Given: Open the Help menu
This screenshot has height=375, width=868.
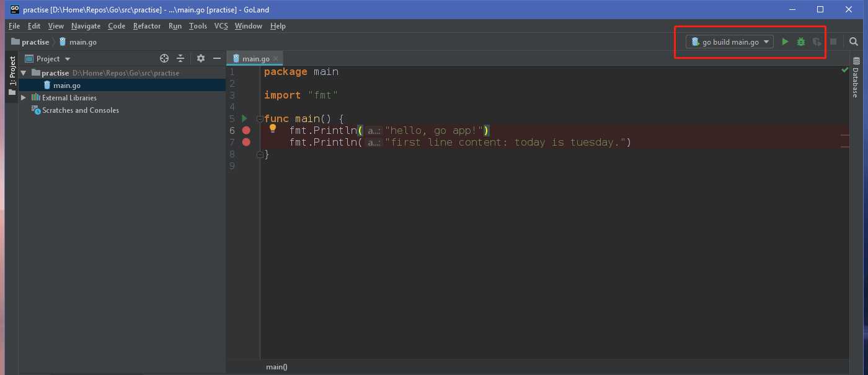Looking at the screenshot, I should click(x=278, y=26).
